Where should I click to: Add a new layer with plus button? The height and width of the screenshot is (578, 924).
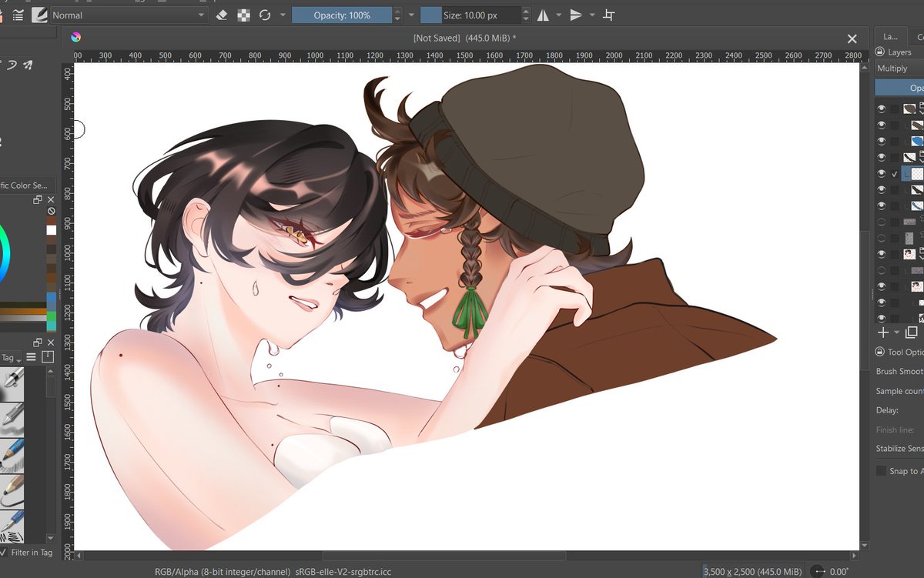pyautogui.click(x=882, y=332)
